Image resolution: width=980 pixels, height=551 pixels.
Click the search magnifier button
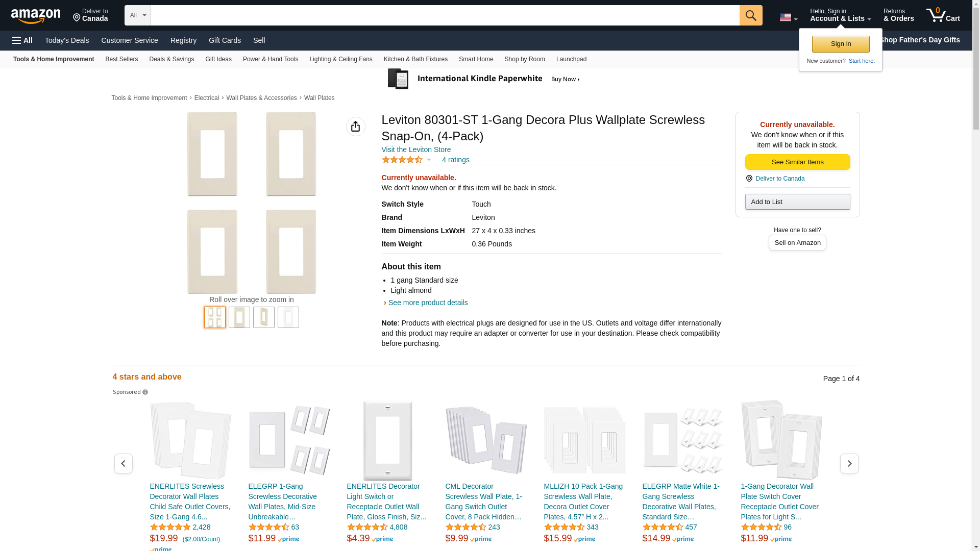pyautogui.click(x=751, y=15)
